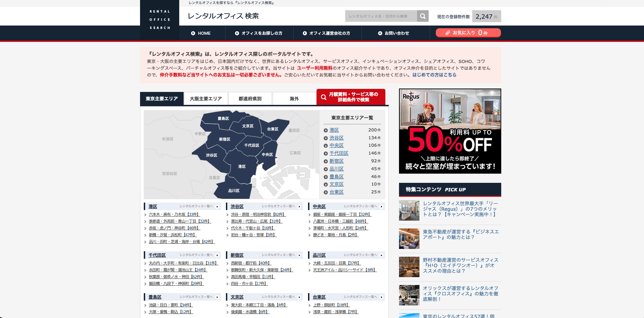Screen dimensions: 644x318
Task: Click arrow icon beside 港区 in area list
Action: (326, 130)
